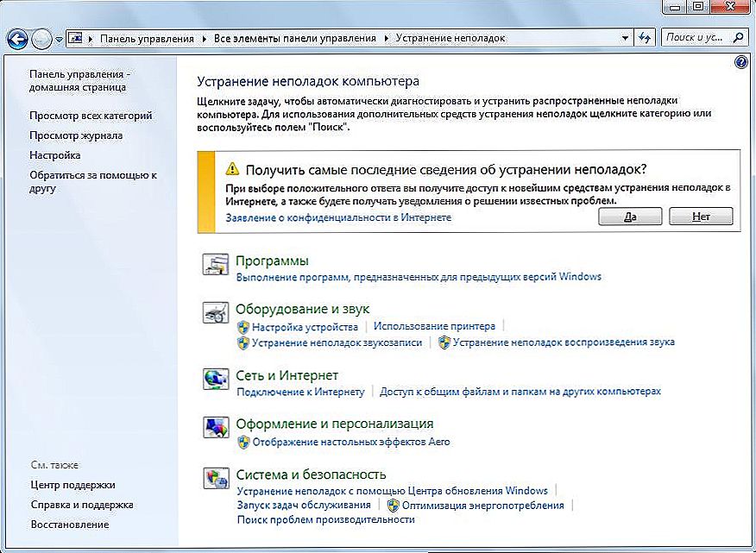
Task: Expand arrow after 'Все элементы панели управления'
Action: (x=386, y=38)
